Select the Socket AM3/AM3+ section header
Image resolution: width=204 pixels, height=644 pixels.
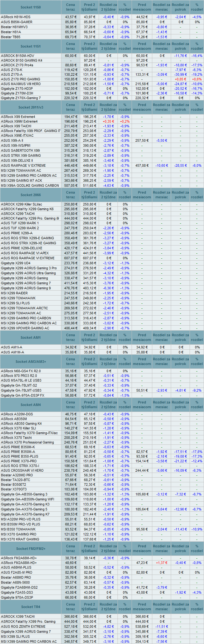pyautogui.click(x=30, y=362)
